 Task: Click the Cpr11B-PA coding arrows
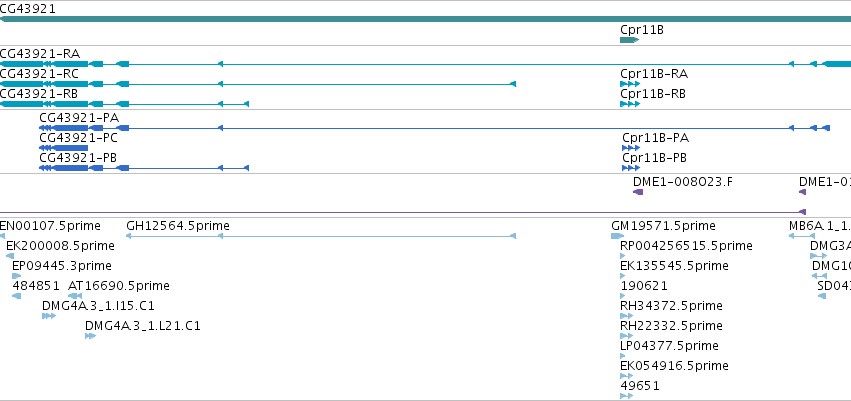click(631, 148)
